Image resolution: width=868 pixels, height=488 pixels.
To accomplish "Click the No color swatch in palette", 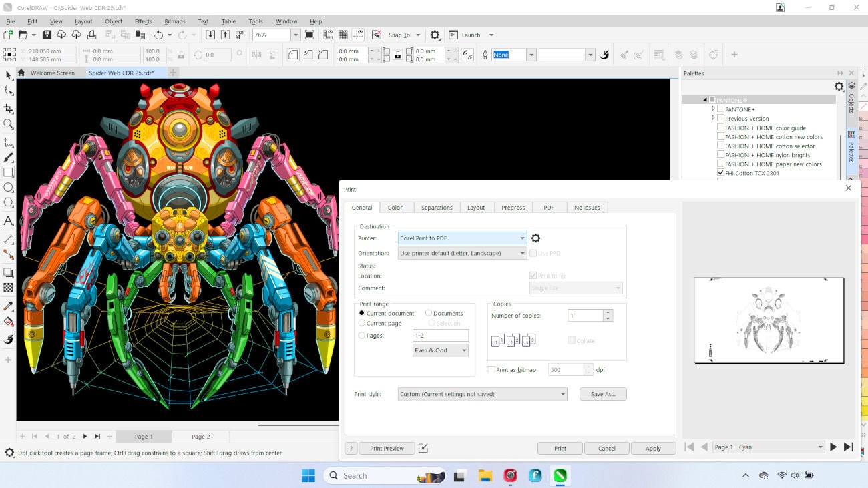I will (864, 107).
